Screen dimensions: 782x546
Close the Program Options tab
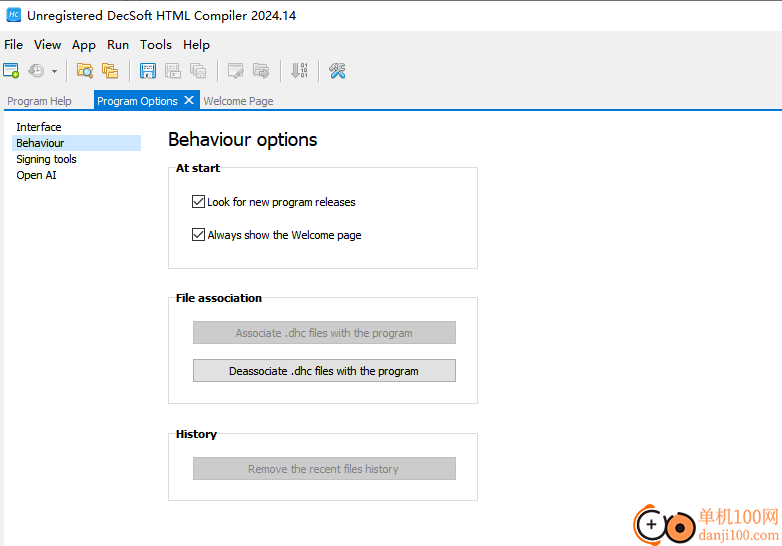189,100
